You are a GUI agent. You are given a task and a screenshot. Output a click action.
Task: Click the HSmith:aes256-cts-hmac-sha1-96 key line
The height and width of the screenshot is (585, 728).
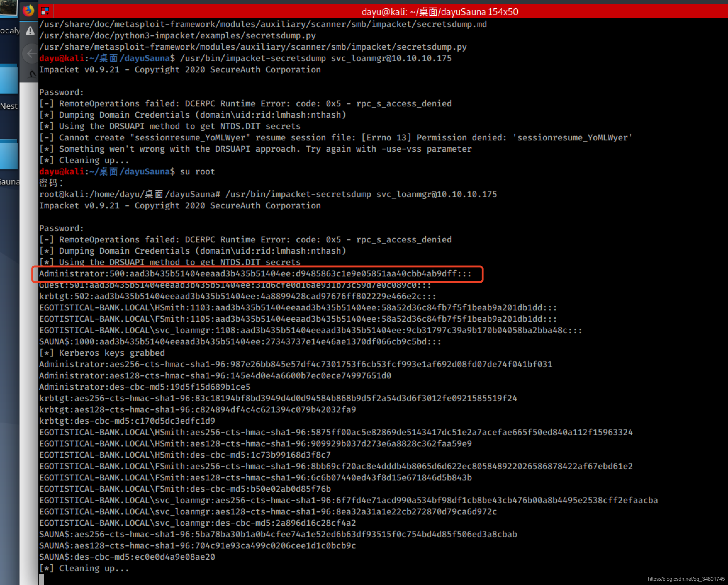coord(336,433)
